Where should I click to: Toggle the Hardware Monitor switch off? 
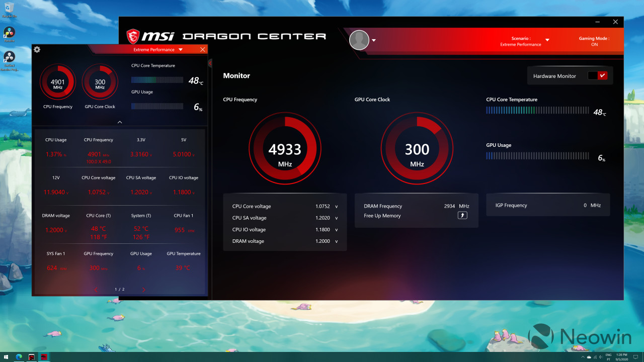click(x=598, y=75)
